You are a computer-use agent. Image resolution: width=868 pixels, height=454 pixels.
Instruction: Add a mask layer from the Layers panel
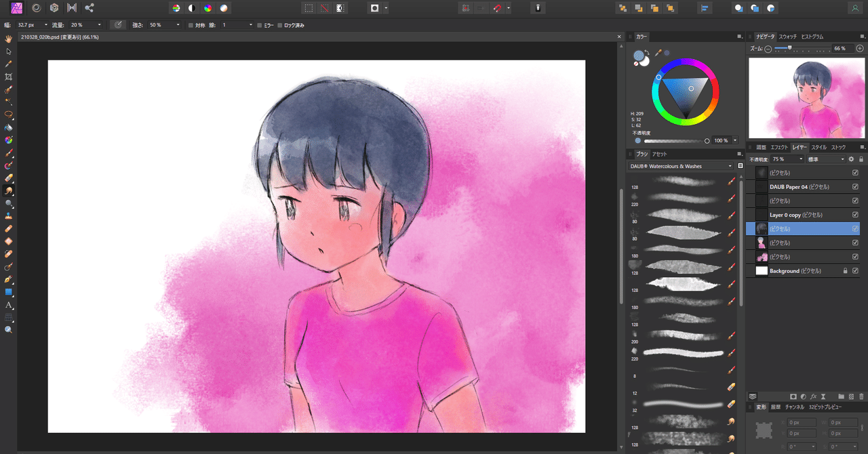point(793,396)
